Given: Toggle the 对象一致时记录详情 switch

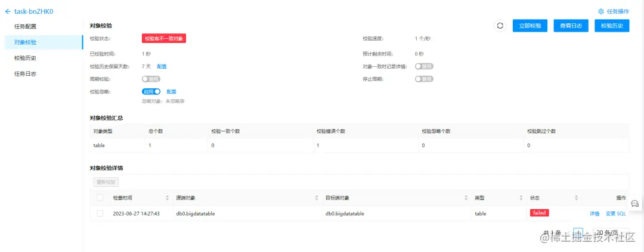Looking at the screenshot, I should pos(424,67).
